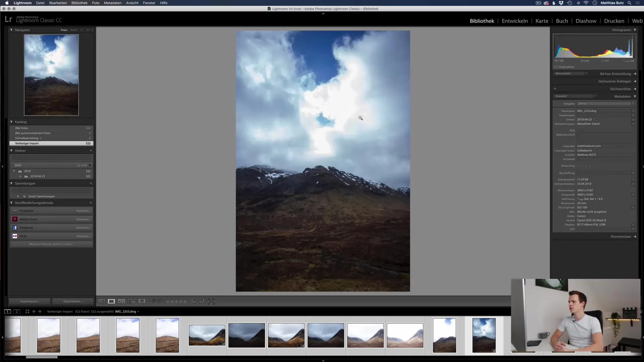This screenshot has height=362, width=644.
Task: Select 2018-04-25 folder in Ordner
Action: [51, 176]
